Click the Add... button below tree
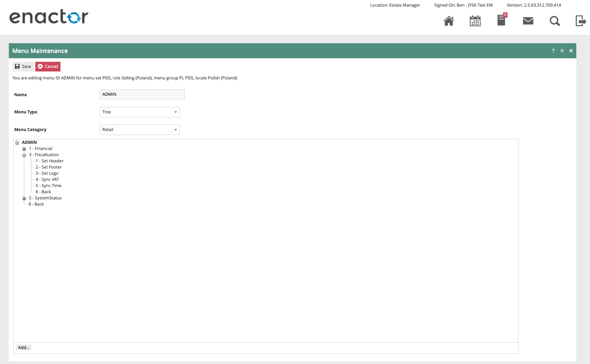This screenshot has width=590, height=364. click(23, 348)
